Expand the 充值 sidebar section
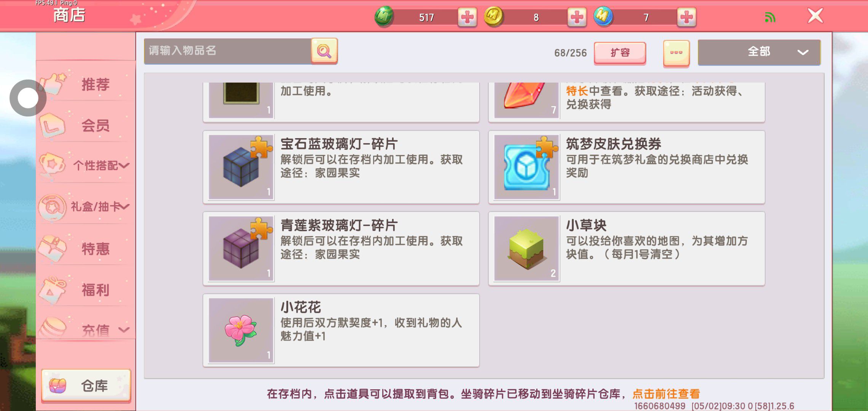This screenshot has width=868, height=411. click(86, 328)
